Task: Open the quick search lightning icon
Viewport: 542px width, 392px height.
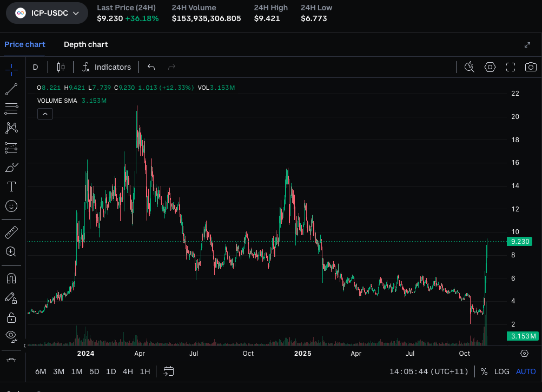Action: point(469,67)
